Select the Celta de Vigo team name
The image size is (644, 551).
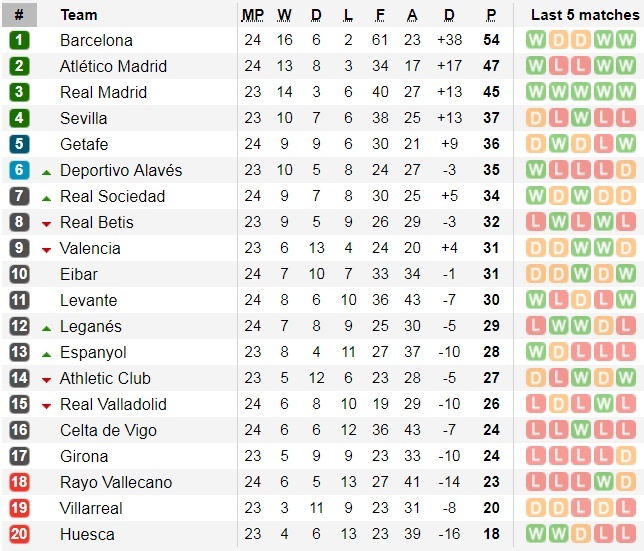[106, 430]
